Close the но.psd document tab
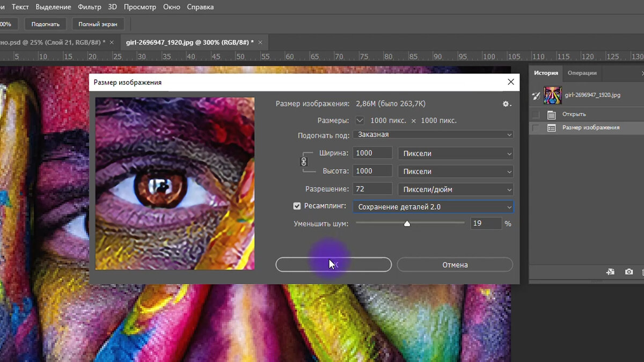Screen dimensions: 644x362 point(112,42)
